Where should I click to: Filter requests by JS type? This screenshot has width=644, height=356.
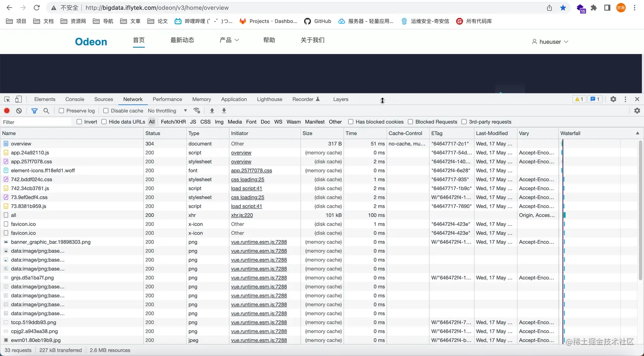click(193, 122)
